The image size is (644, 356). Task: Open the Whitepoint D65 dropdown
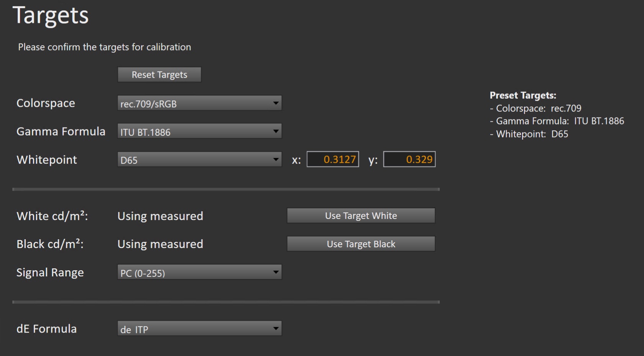[x=199, y=160]
